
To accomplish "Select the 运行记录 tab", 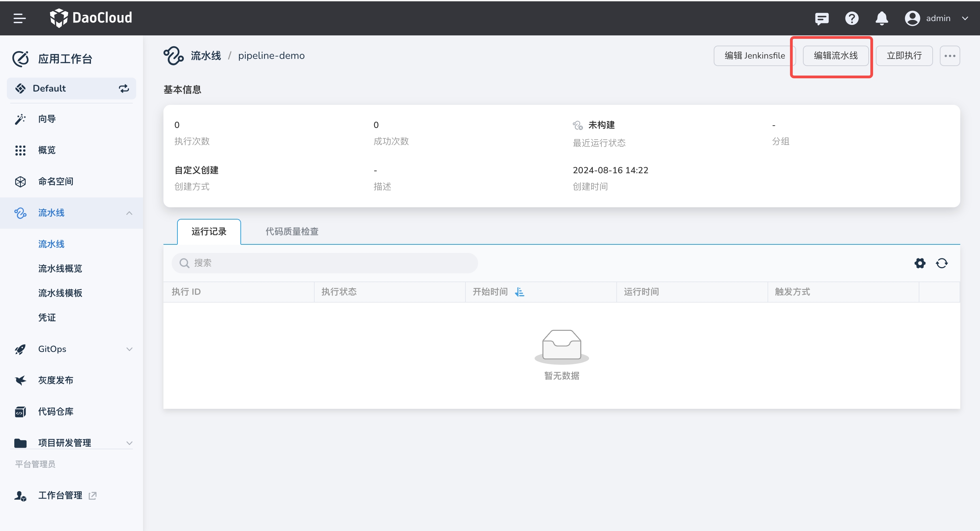I will pos(208,231).
